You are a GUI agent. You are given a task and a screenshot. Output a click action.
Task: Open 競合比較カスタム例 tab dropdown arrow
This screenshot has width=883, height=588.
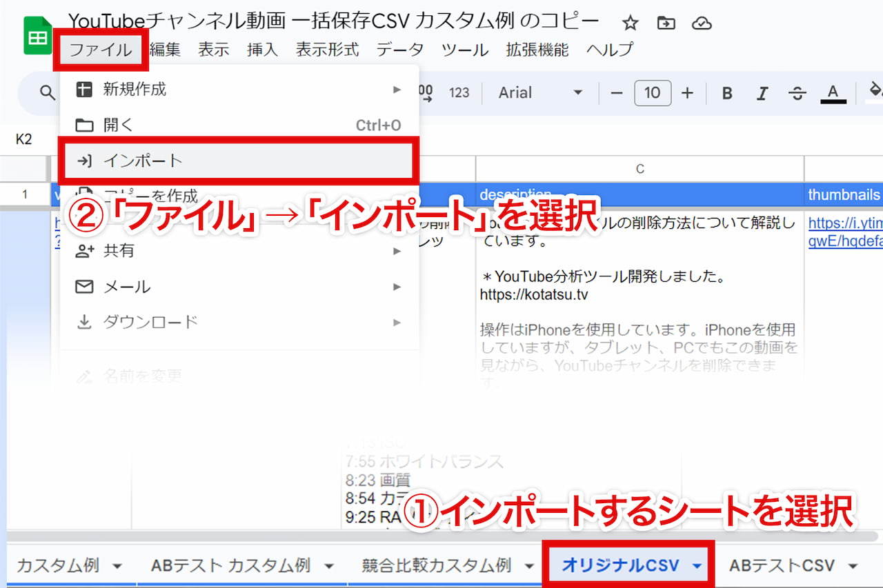click(x=529, y=567)
